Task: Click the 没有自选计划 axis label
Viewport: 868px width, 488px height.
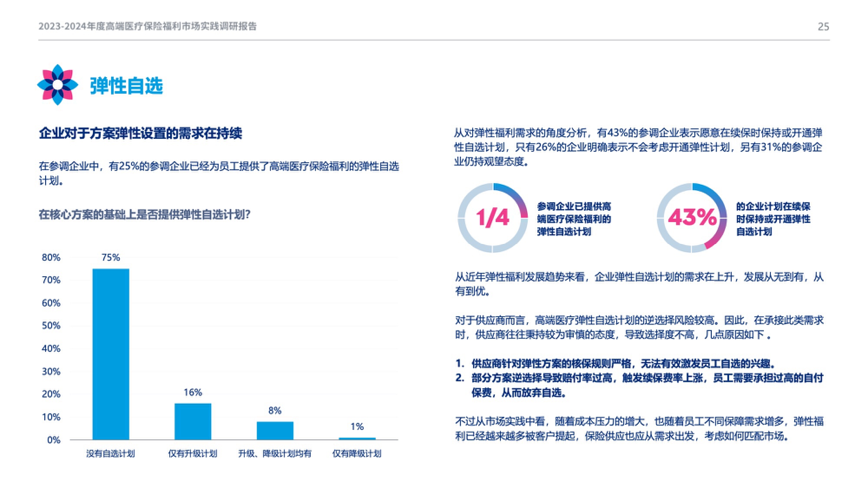Action: 111,454
